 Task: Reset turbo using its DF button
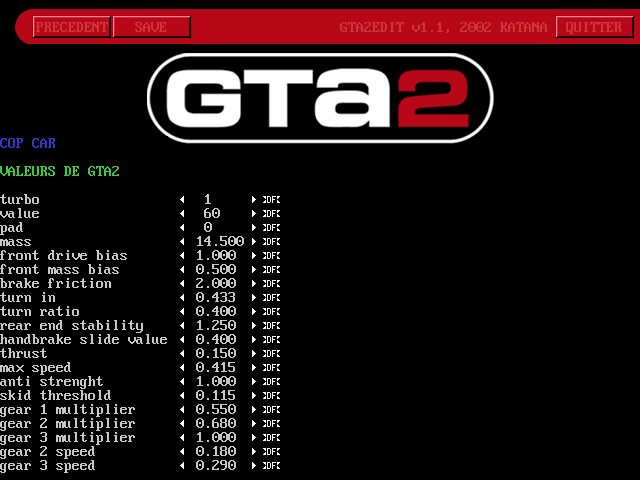271,200
